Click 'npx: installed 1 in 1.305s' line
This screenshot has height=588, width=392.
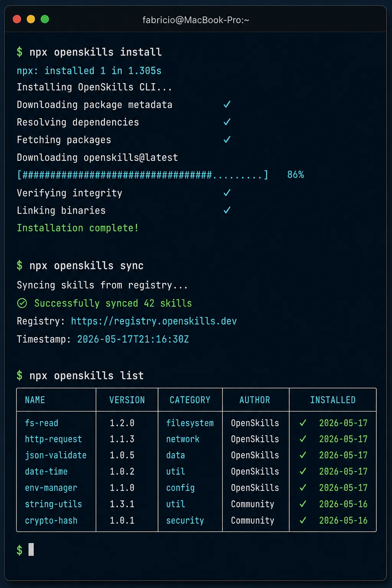click(89, 71)
